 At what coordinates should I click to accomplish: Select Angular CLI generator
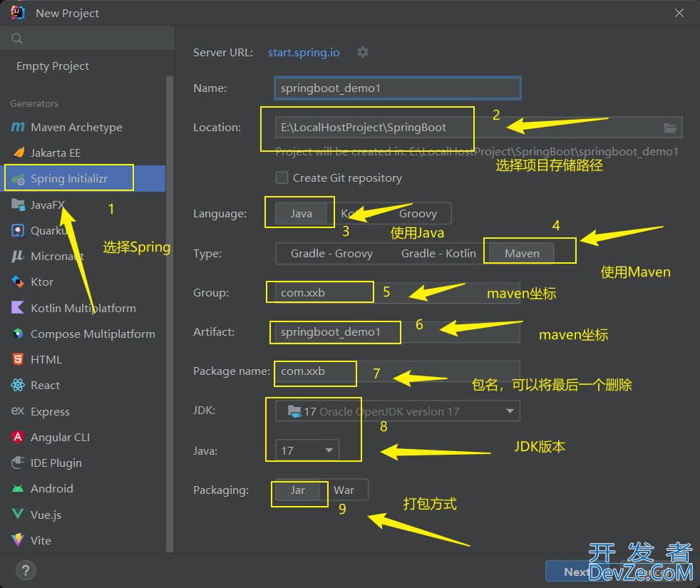[83, 437]
